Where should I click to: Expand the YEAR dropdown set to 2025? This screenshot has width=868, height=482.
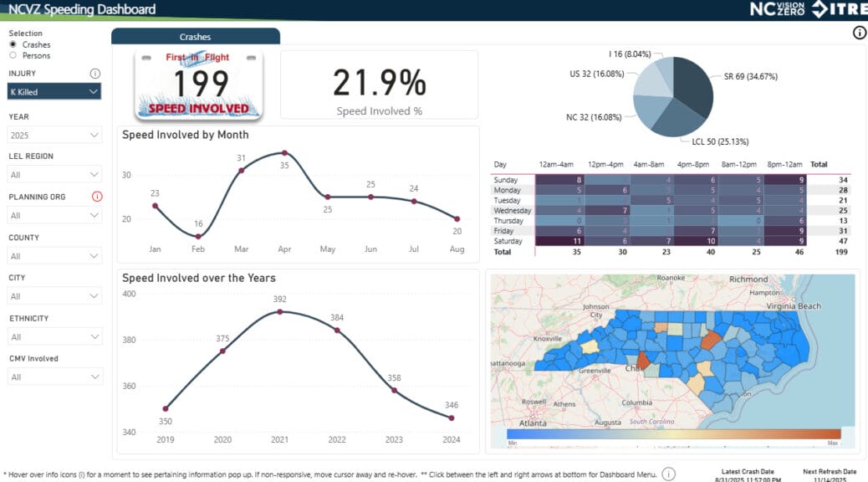pos(54,135)
